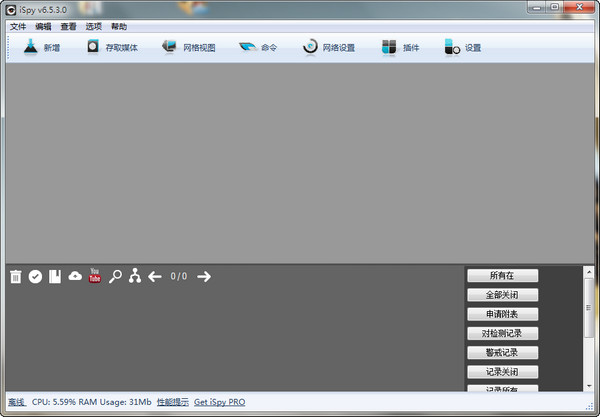Click the checkmark select-all icon
The image size is (600, 417).
pos(35,277)
